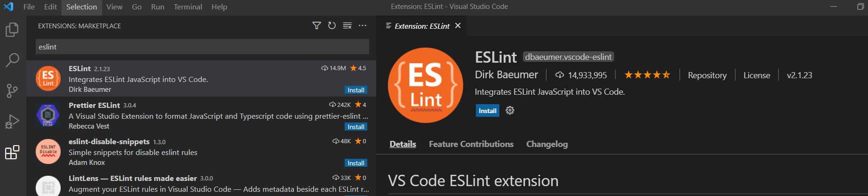This screenshot has width=868, height=196.
Task: Select LintLens list entry
Action: pos(201,183)
